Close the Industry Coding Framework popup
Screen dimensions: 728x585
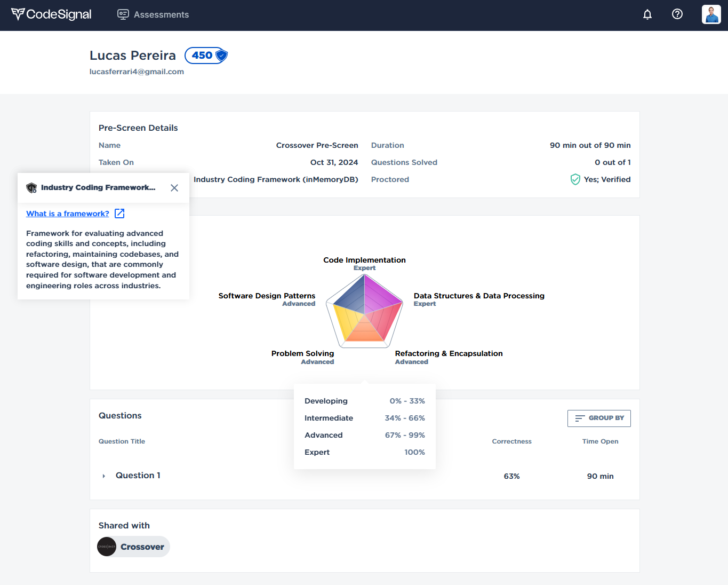click(x=174, y=188)
